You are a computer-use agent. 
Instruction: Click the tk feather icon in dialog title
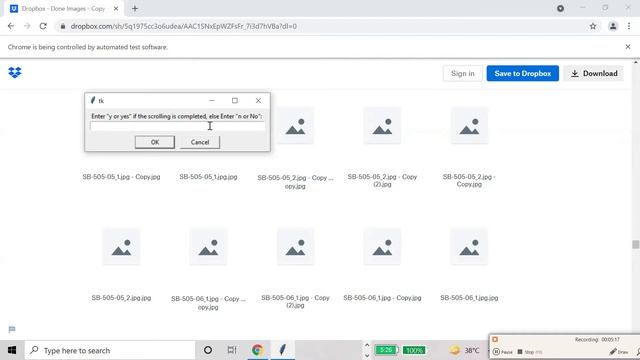[93, 100]
